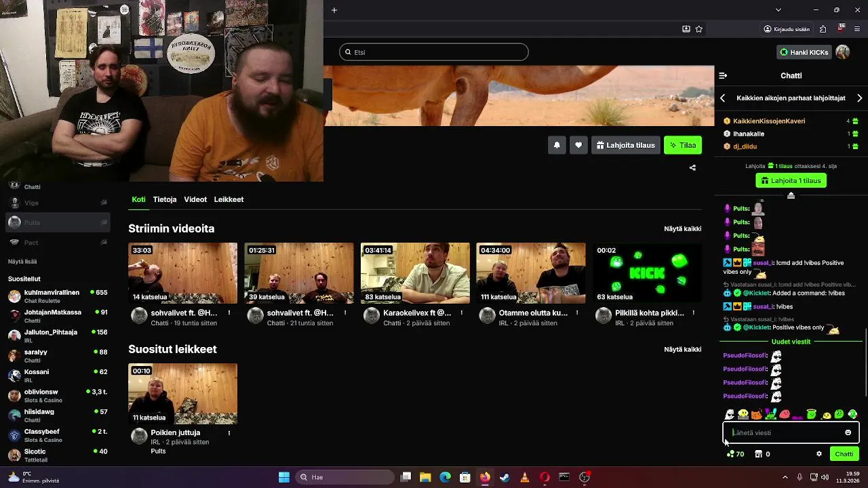Click KaikkienKissojenKaveri in gifter leaderboard

pyautogui.click(x=769, y=121)
